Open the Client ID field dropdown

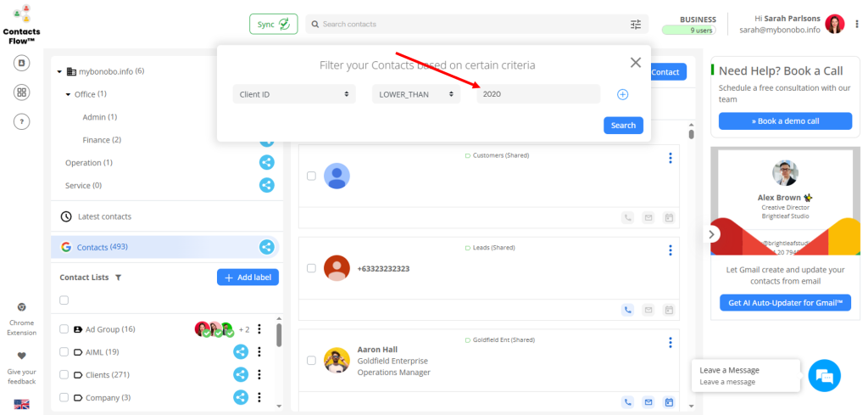[x=294, y=94]
